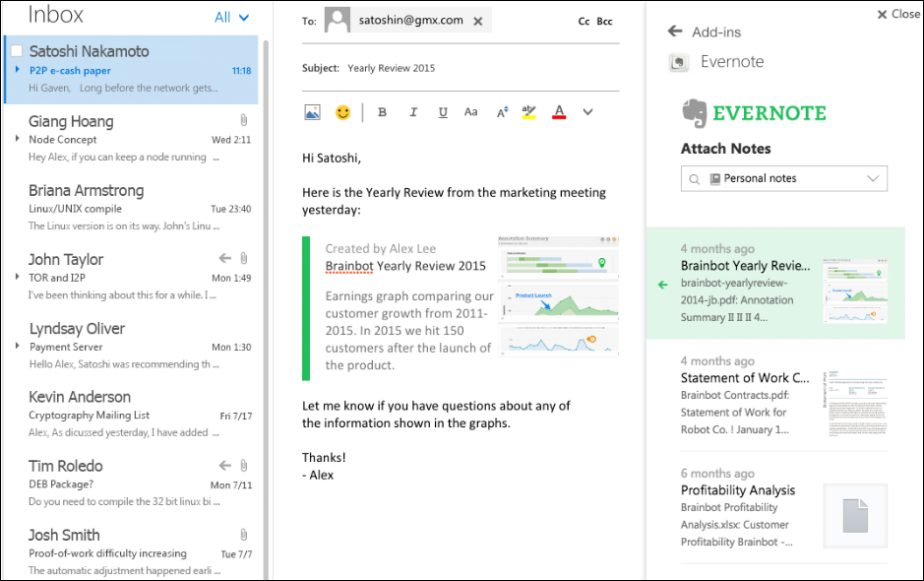Viewport: 924px width, 581px height.
Task: Open the All inbox filter dropdown
Action: (230, 16)
